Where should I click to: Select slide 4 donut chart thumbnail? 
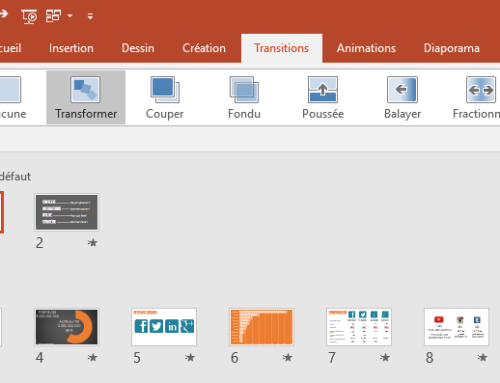coord(67,327)
